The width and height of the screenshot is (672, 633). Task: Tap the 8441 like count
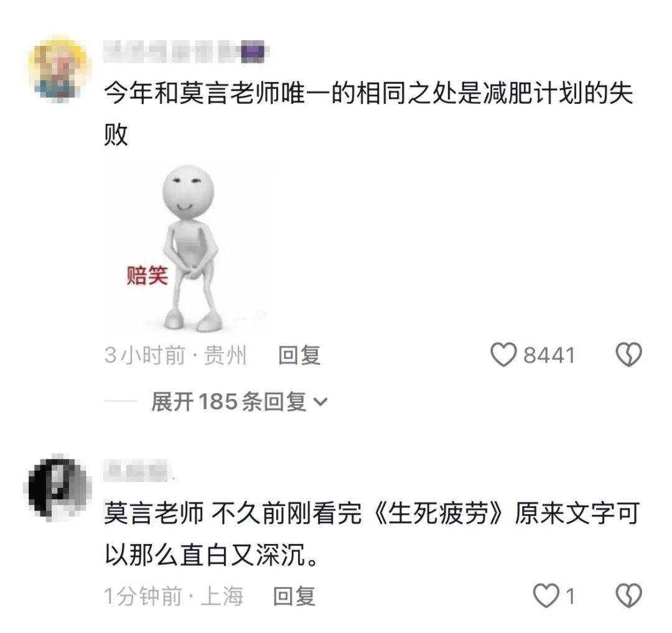(x=549, y=356)
